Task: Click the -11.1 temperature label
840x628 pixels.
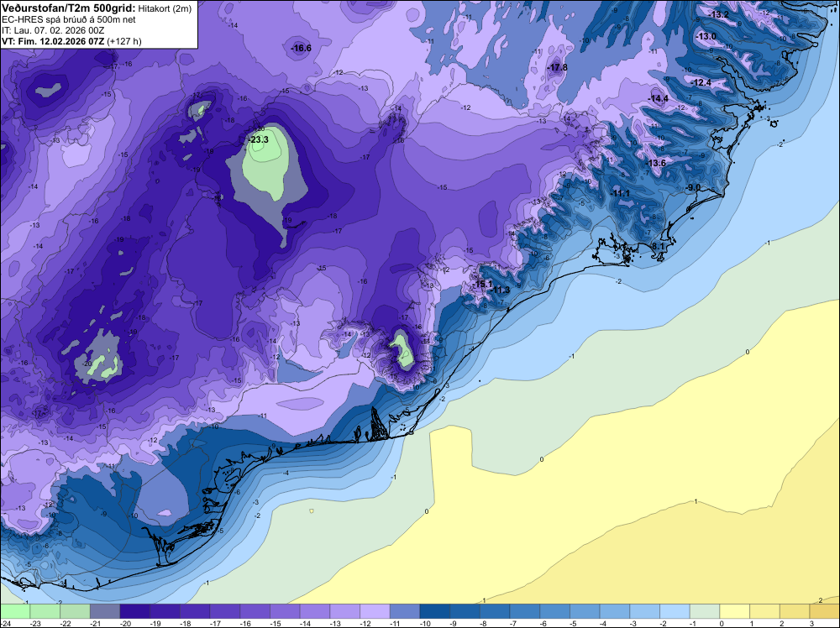Action: click(x=621, y=193)
